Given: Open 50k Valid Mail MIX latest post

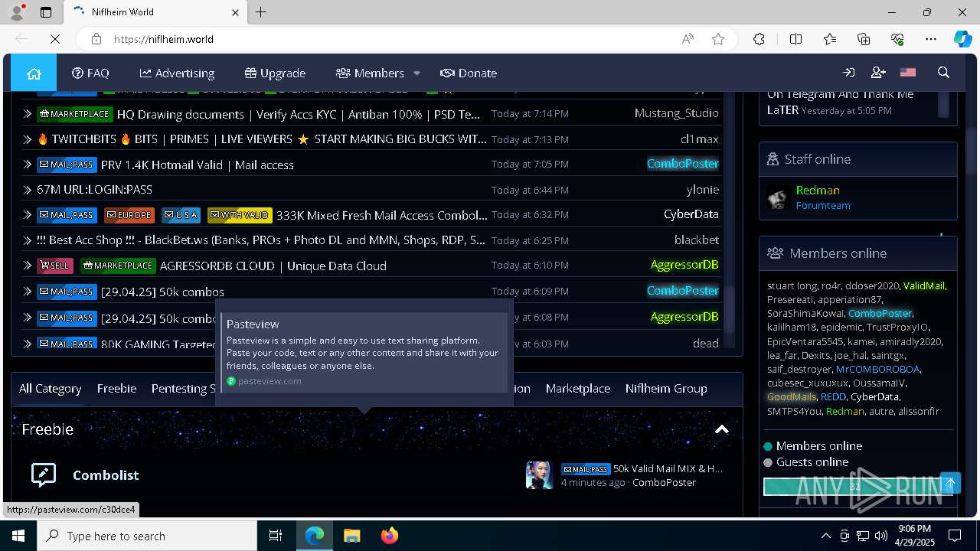Looking at the screenshot, I should coord(668,468).
